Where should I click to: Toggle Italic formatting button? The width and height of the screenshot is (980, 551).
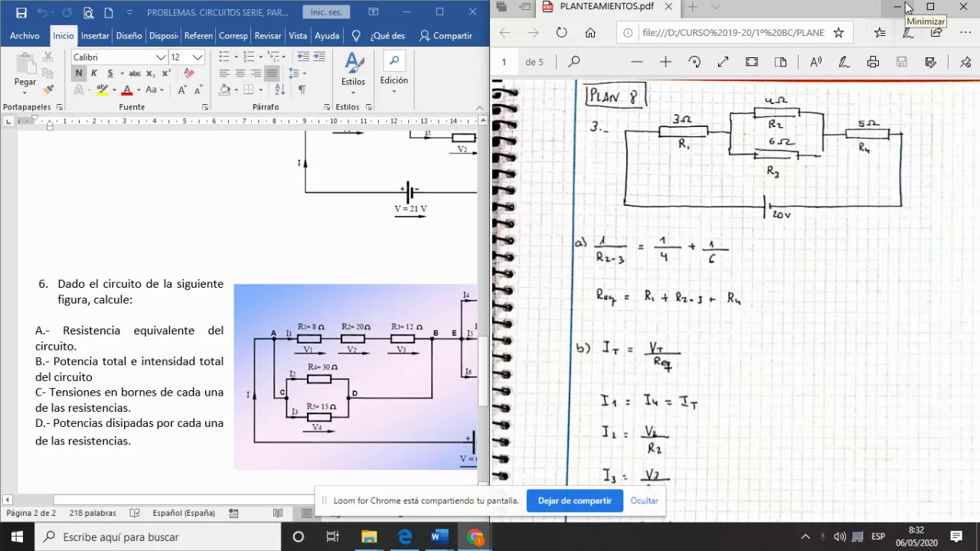(94, 73)
